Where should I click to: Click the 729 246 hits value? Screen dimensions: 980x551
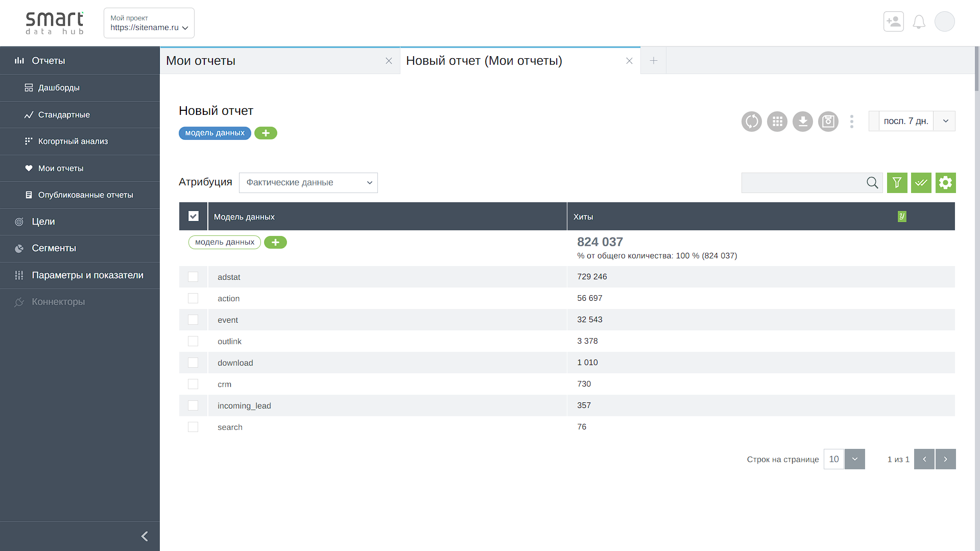592,277
